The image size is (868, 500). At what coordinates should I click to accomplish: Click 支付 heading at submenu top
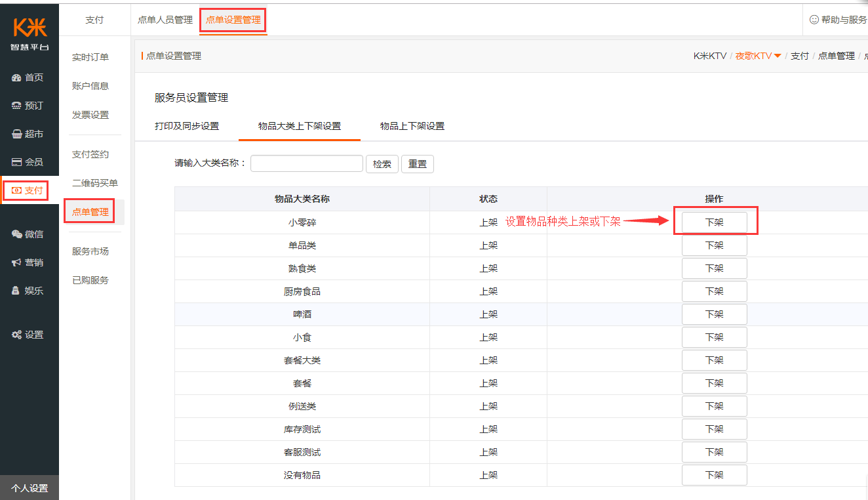[x=94, y=20]
